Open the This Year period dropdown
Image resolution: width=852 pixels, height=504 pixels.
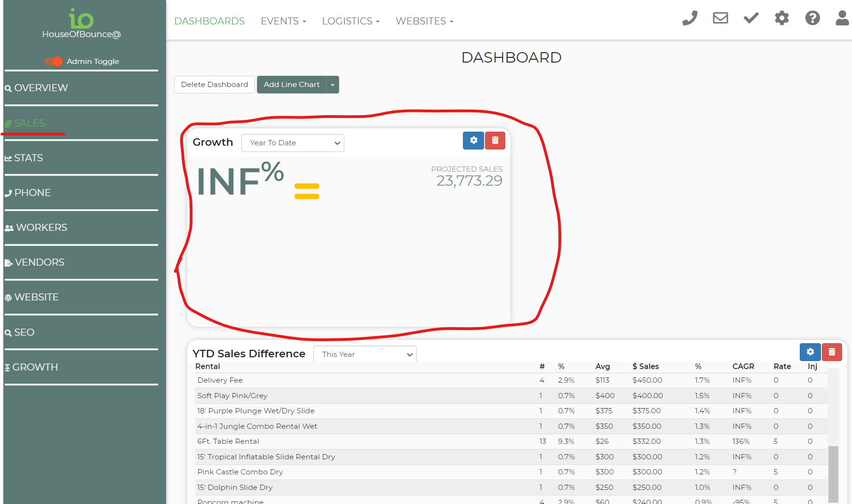point(365,354)
